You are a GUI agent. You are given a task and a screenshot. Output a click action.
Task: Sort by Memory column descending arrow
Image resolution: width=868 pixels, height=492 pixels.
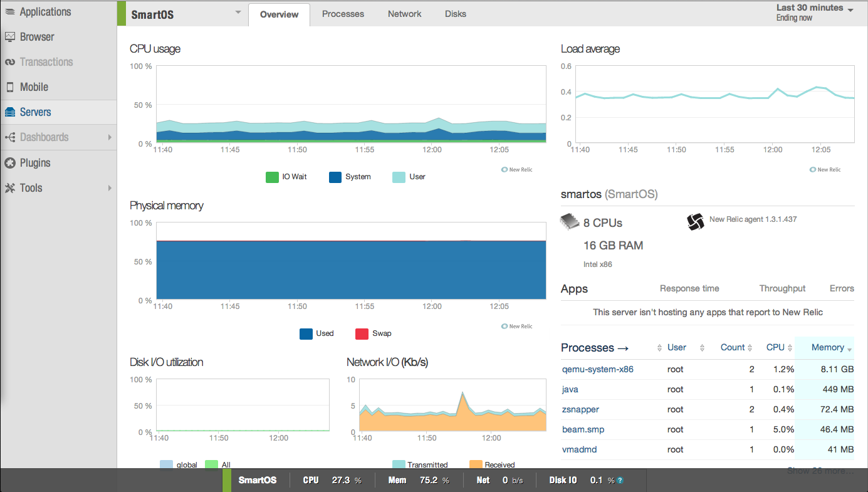[x=850, y=348]
